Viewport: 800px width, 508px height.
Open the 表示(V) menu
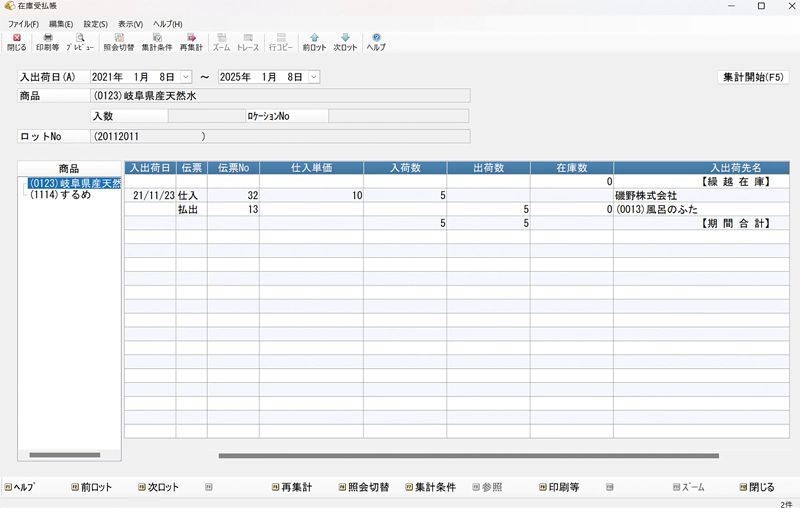130,23
